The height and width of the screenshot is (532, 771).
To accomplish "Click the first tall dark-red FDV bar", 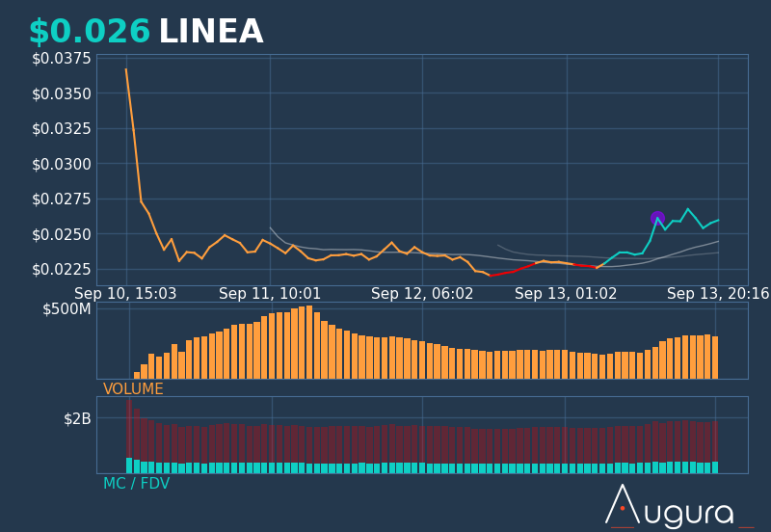I will click(x=129, y=429).
